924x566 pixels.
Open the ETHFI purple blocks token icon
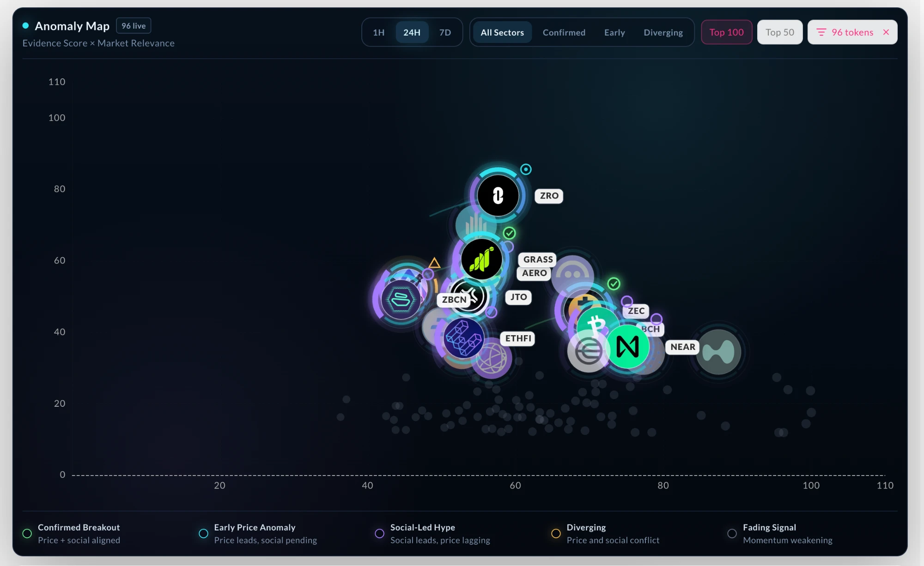(x=463, y=338)
